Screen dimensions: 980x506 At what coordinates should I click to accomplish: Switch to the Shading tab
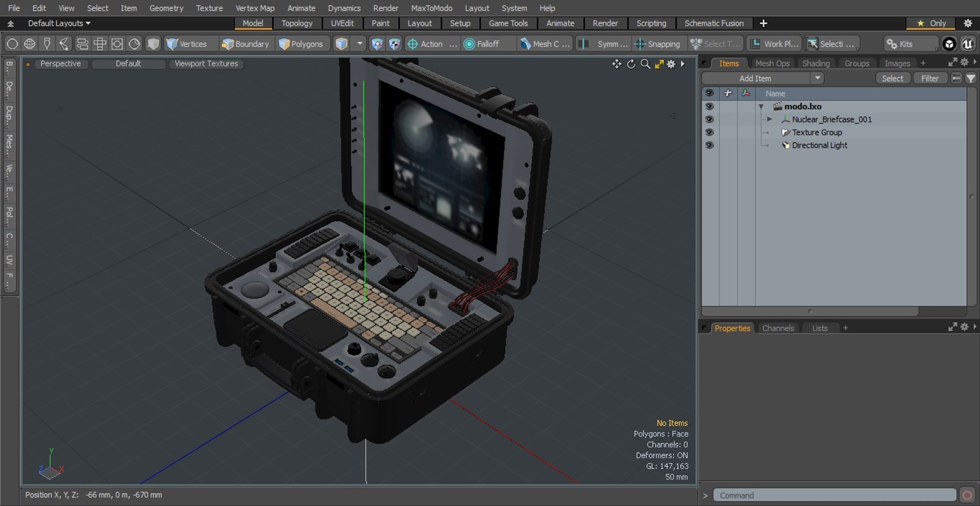coord(816,63)
